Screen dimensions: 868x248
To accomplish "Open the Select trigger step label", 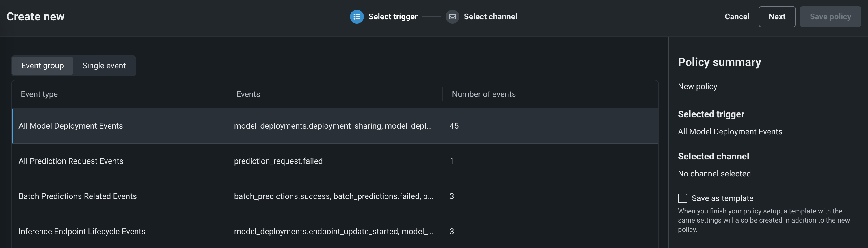I will coord(393,17).
